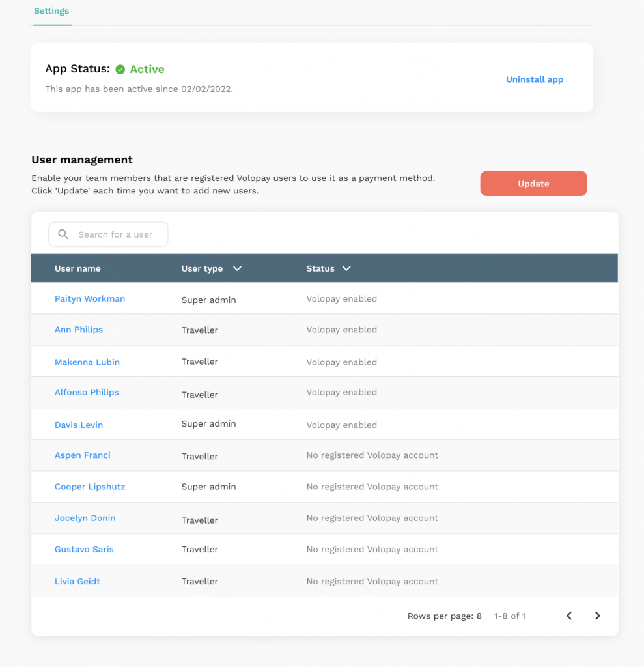Open Makenna Lubin's user profile
The height and width of the screenshot is (667, 644).
[x=87, y=362]
